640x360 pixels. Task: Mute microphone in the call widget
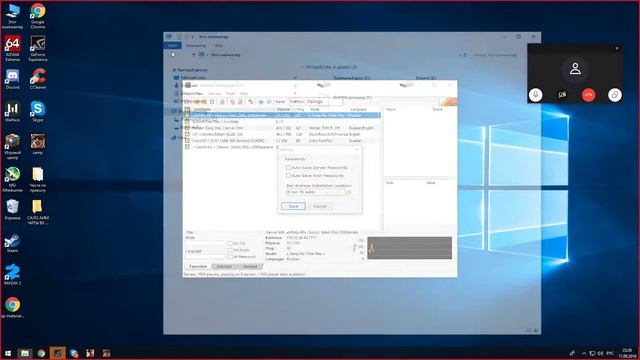click(x=536, y=95)
